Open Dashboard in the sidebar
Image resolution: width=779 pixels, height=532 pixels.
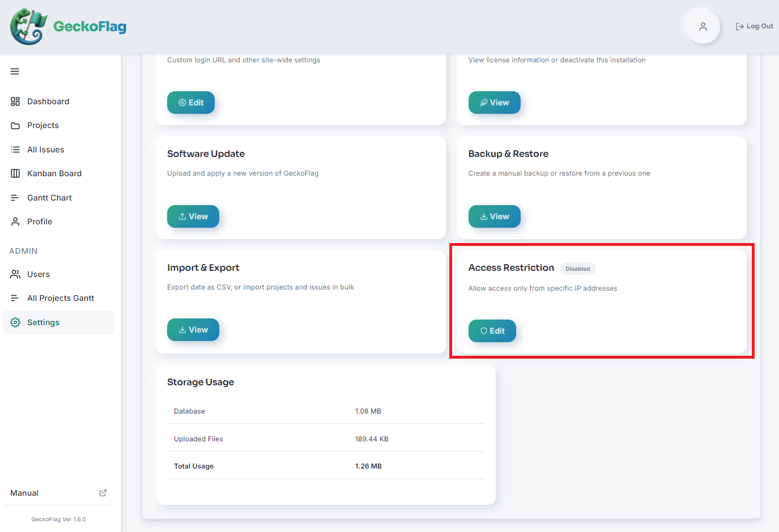click(x=58, y=101)
